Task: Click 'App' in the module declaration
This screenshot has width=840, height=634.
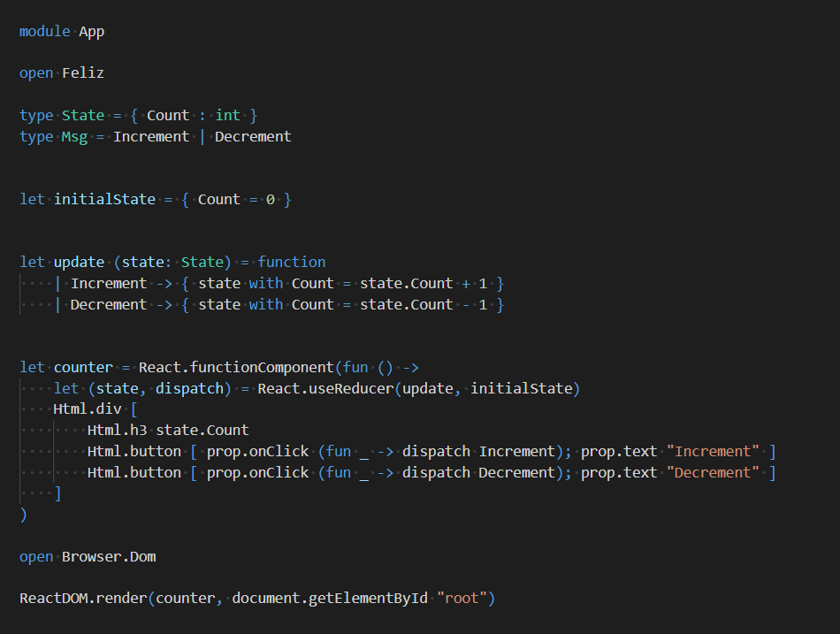Action: (x=92, y=32)
